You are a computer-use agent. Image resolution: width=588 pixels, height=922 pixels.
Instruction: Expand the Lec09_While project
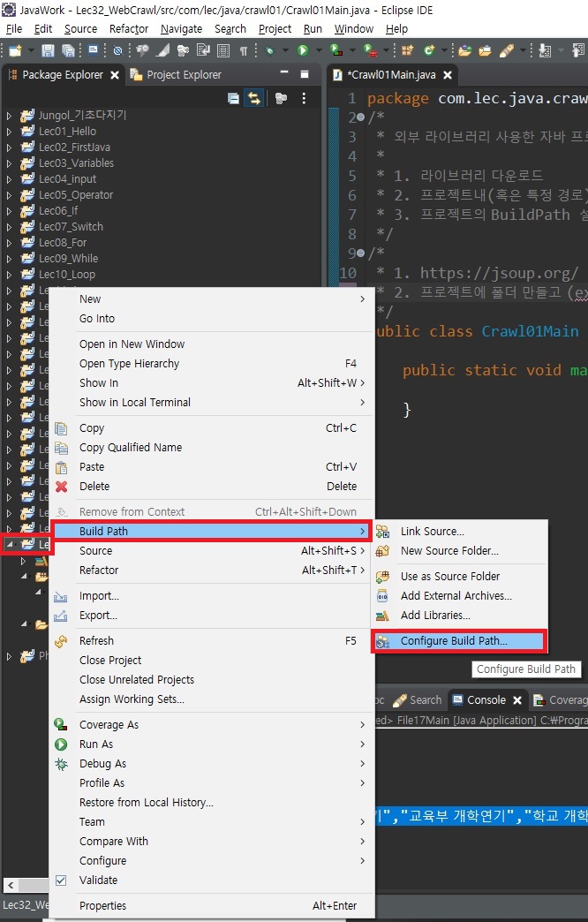(9, 258)
